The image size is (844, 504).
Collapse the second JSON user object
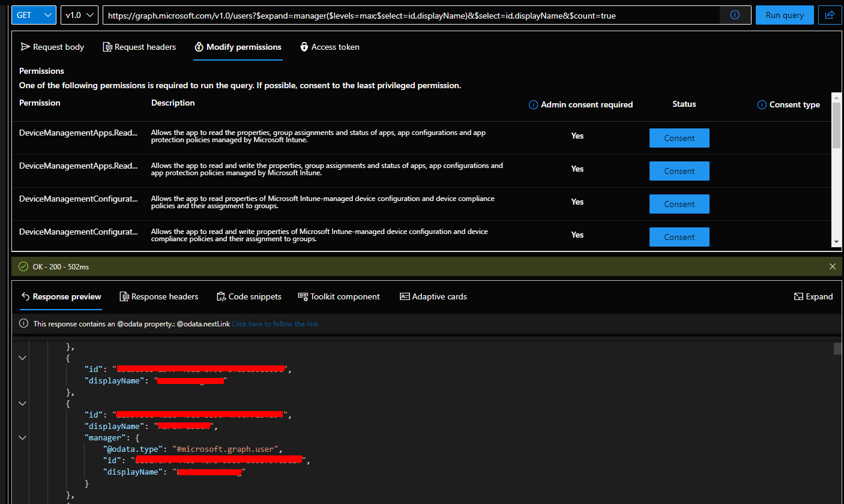pyautogui.click(x=22, y=404)
